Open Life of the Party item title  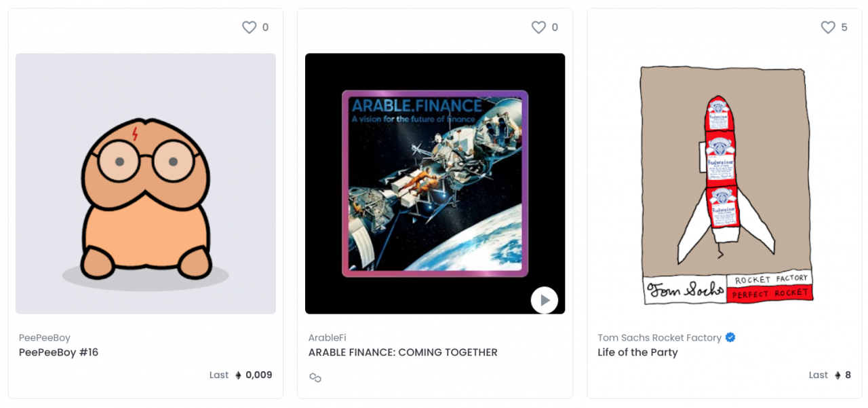[637, 352]
